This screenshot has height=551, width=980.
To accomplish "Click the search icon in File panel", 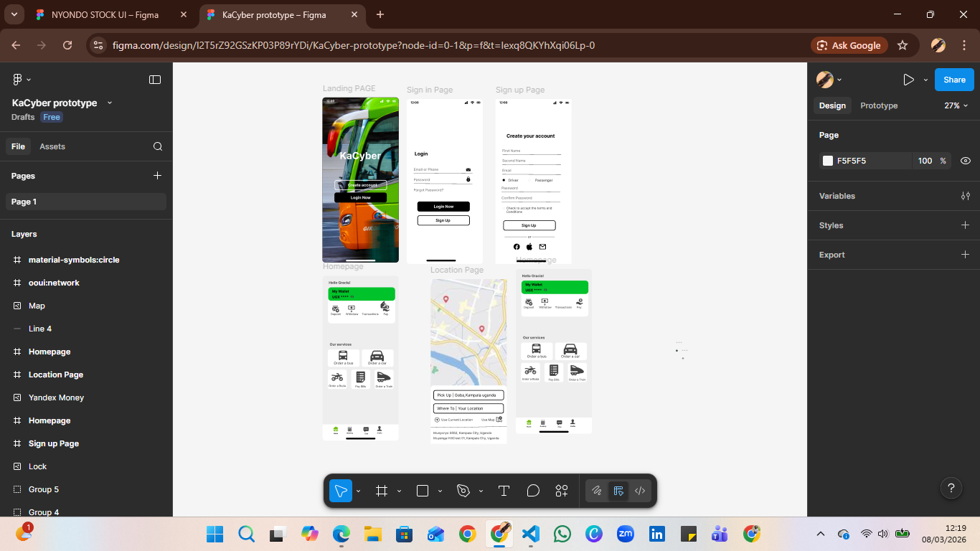I will pyautogui.click(x=158, y=146).
